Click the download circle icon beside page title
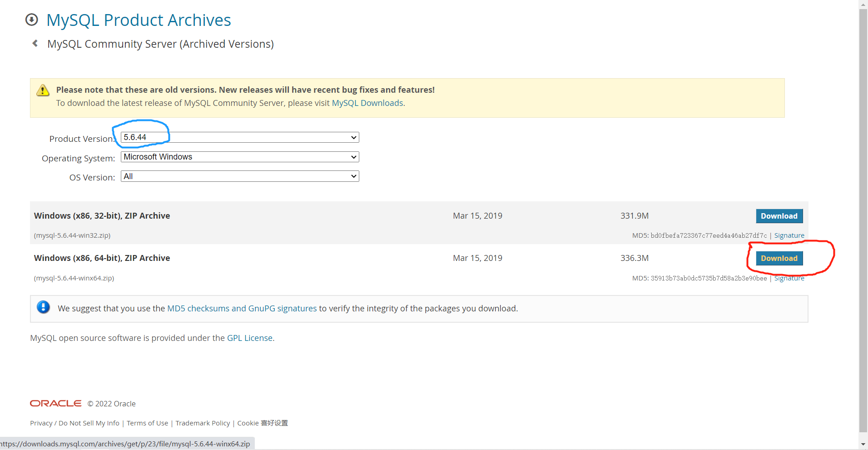Image resolution: width=868 pixels, height=450 pixels. tap(32, 20)
